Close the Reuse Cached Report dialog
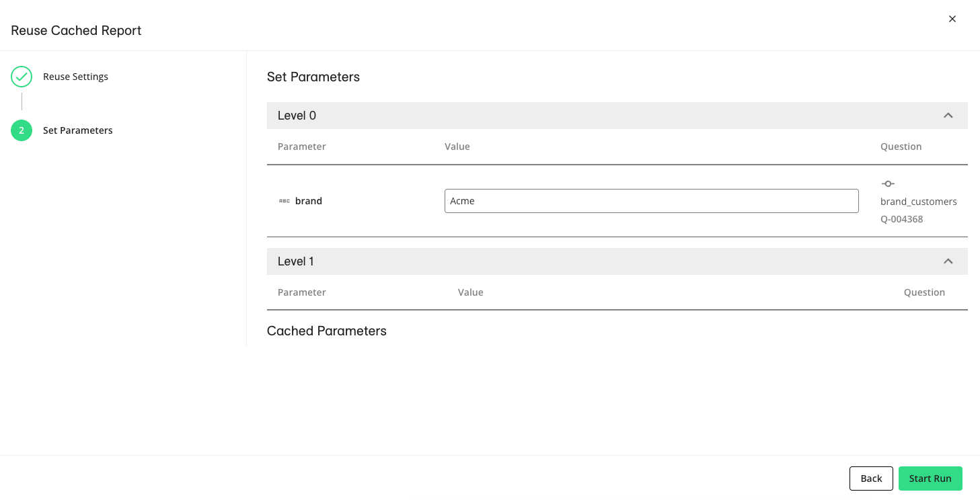The width and height of the screenshot is (980, 500). pos(952,19)
